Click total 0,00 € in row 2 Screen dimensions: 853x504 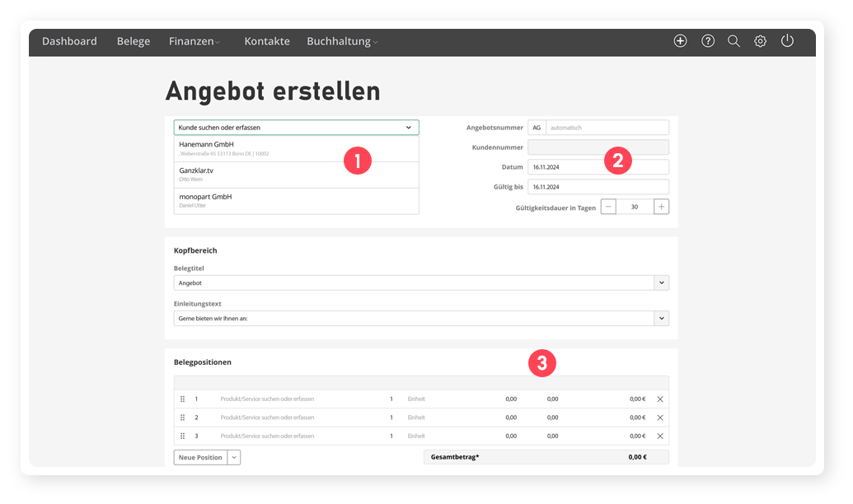[x=638, y=418]
